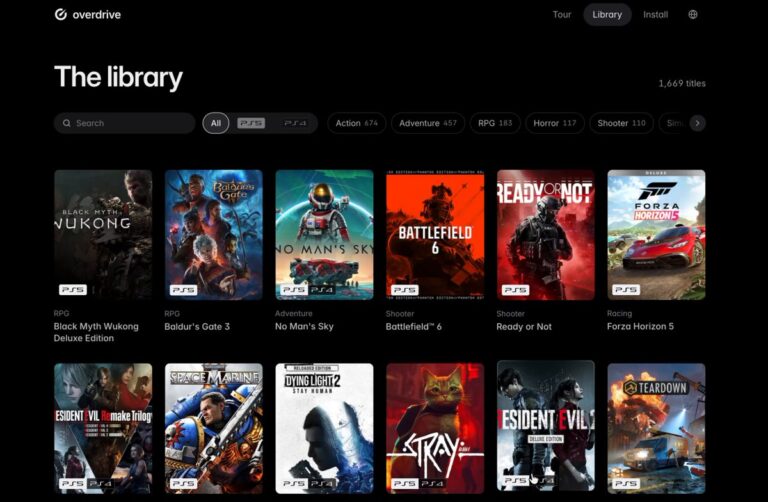Toggle the RPG genre filter
The height and width of the screenshot is (502, 768).
tap(495, 123)
